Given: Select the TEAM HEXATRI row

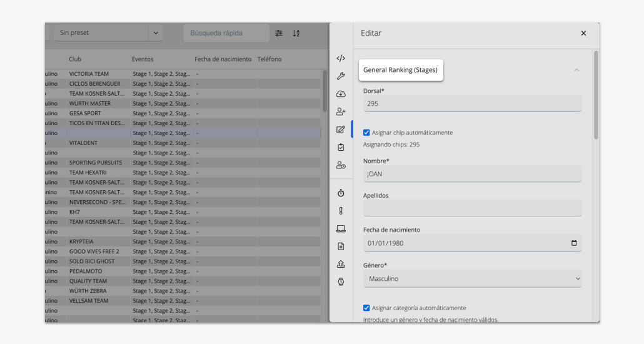Looking at the screenshot, I should 183,173.
